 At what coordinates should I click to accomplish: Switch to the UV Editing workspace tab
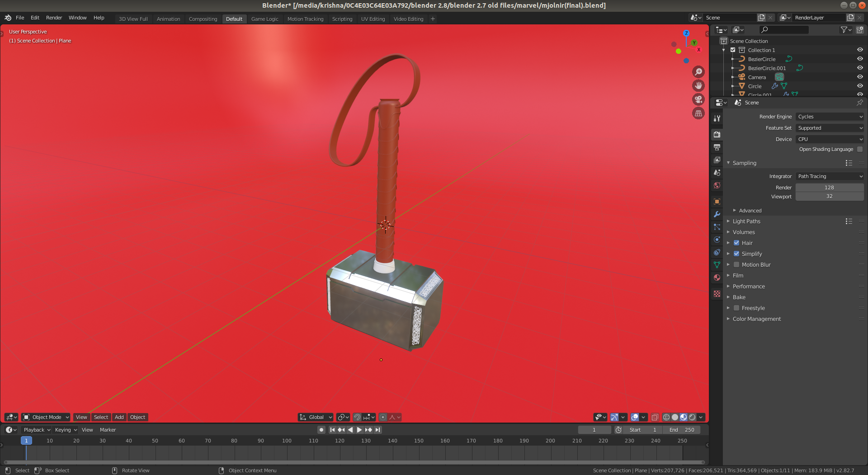(x=373, y=19)
